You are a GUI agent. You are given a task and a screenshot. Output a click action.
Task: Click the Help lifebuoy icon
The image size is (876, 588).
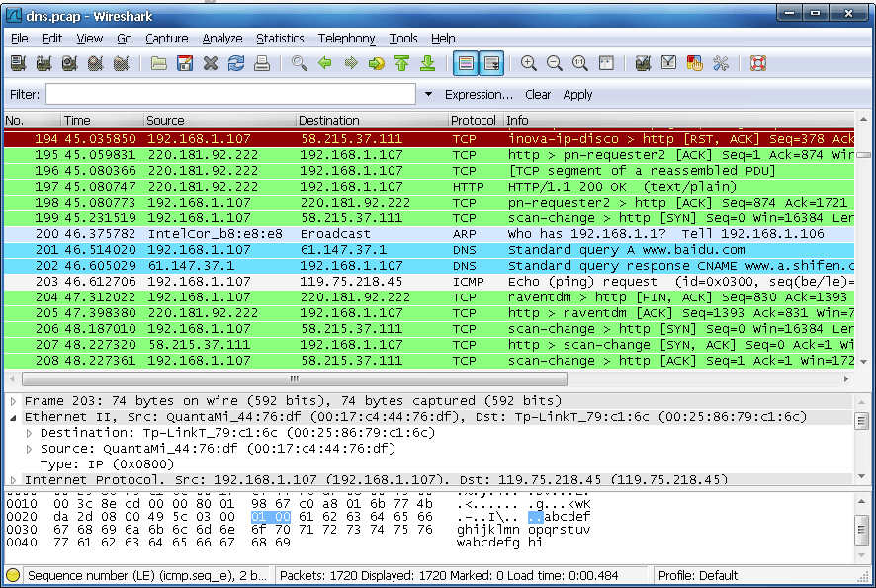[x=758, y=64]
